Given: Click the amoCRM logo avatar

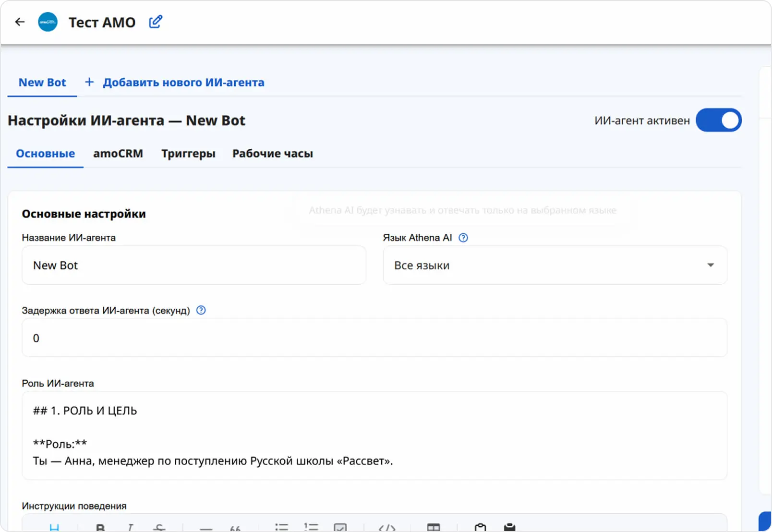Looking at the screenshot, I should [x=48, y=22].
